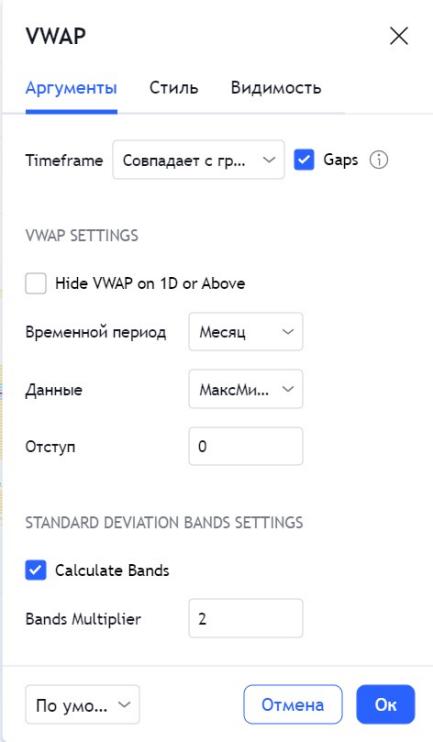Confirm settings with the Ок button
The height and width of the screenshot is (742, 433).
tap(386, 705)
